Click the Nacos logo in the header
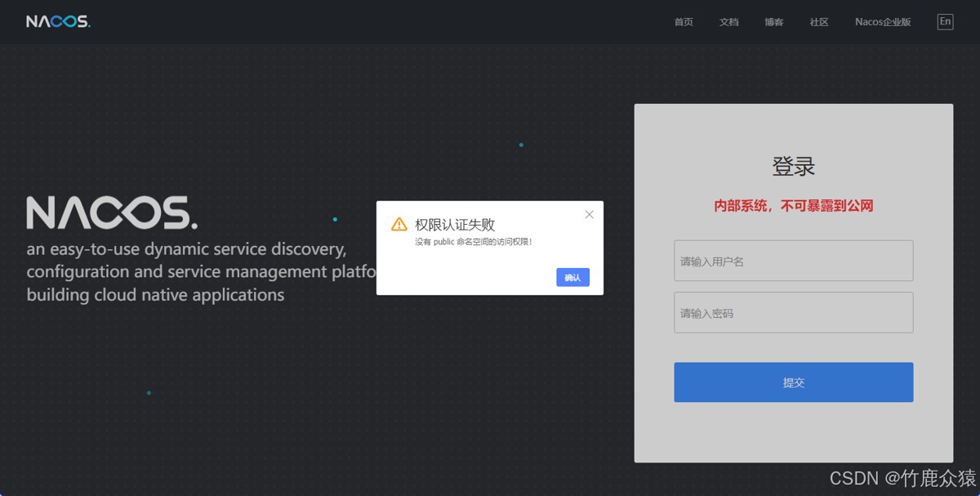The height and width of the screenshot is (496, 980). (x=58, y=22)
